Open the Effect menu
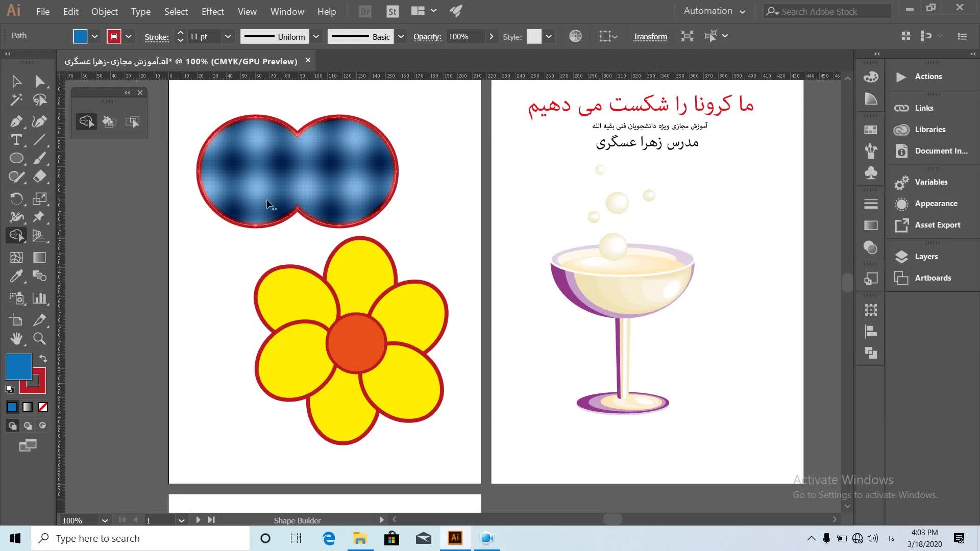Viewport: 980px width, 551px height. click(212, 11)
